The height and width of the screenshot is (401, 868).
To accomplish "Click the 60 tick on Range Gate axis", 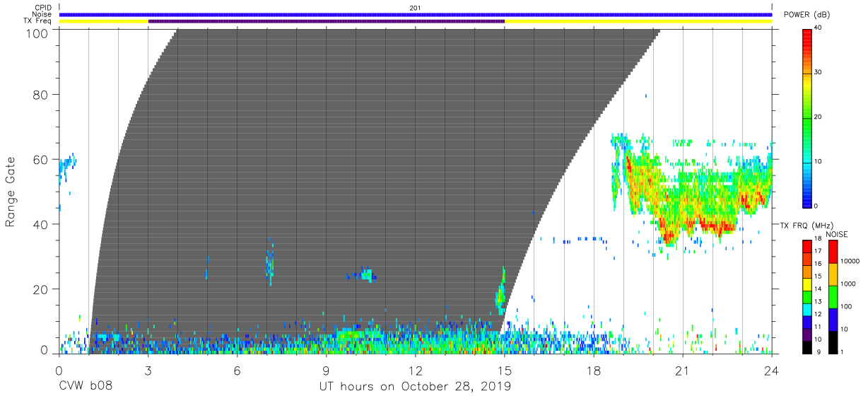I will pyautogui.click(x=42, y=159).
